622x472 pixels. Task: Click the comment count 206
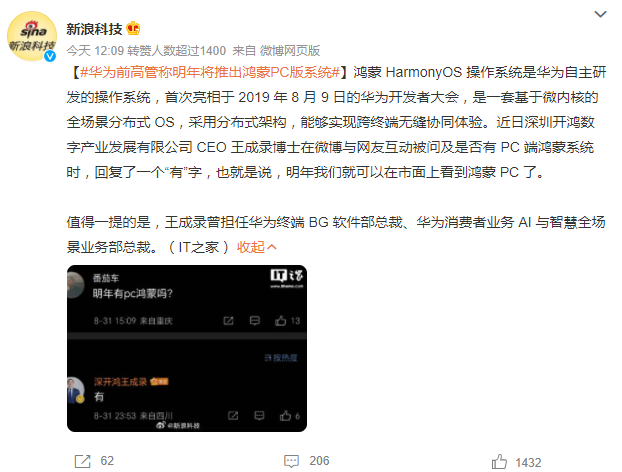tap(319, 460)
